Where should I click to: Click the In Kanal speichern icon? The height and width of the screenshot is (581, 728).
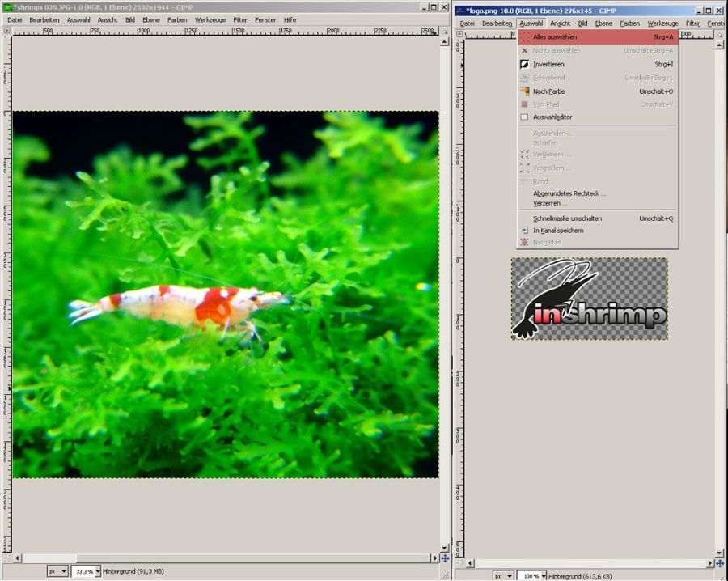(x=524, y=231)
